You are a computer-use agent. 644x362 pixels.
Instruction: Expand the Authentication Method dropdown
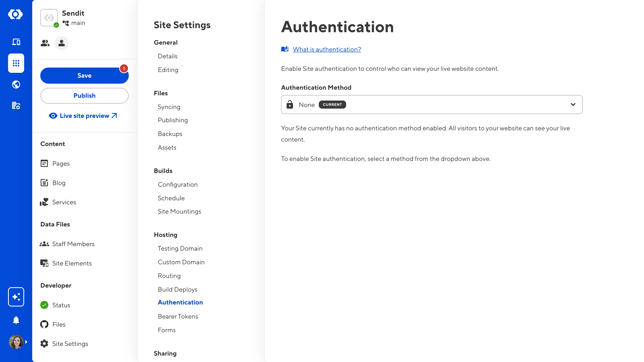coord(432,105)
